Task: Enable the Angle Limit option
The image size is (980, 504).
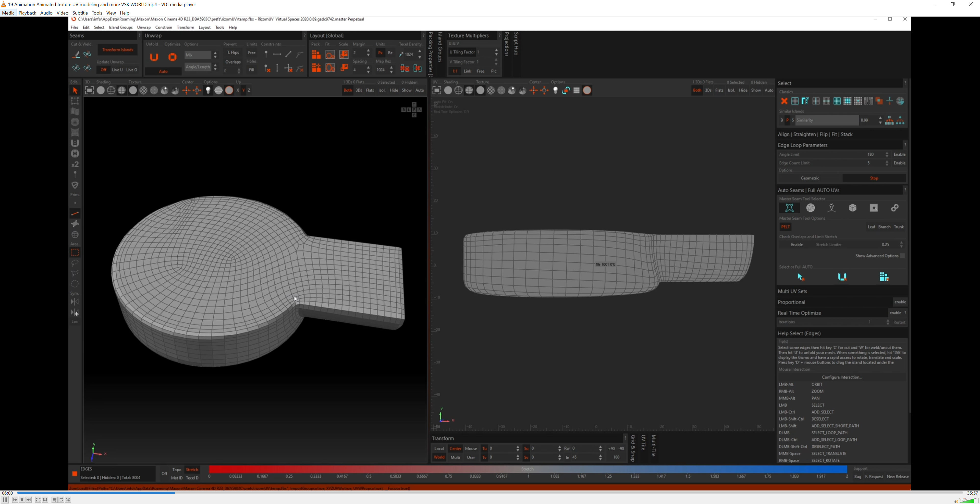Action: (899, 154)
